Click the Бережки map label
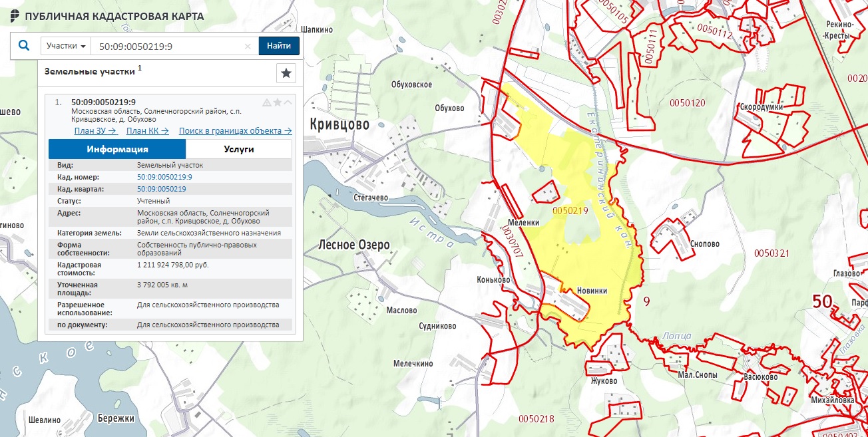The width and height of the screenshot is (868, 437). click(x=116, y=418)
